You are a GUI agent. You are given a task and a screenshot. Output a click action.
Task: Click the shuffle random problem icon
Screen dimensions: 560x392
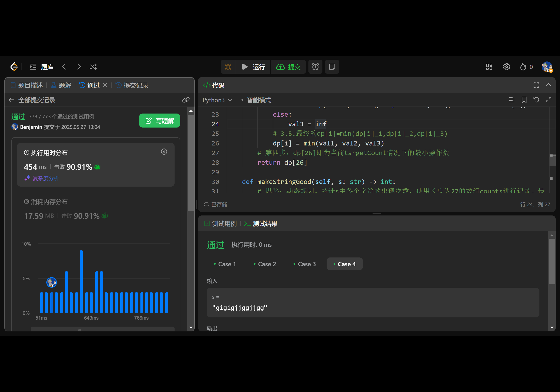tap(93, 66)
